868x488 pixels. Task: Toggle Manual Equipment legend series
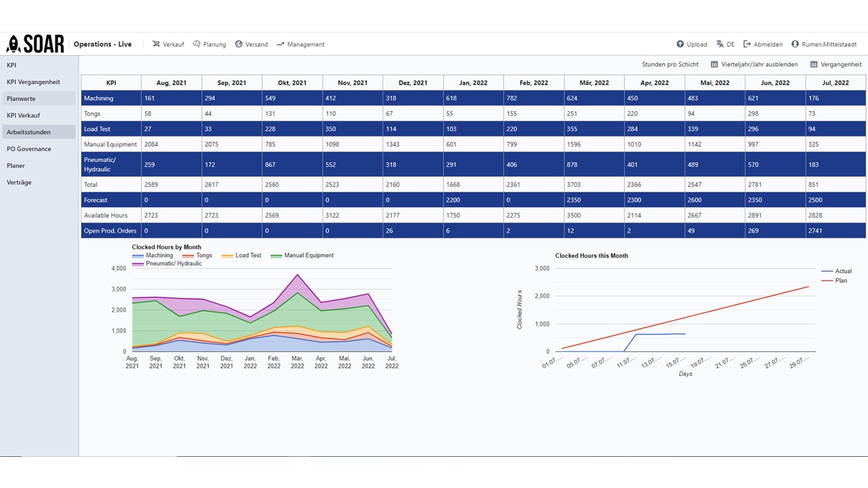point(302,256)
